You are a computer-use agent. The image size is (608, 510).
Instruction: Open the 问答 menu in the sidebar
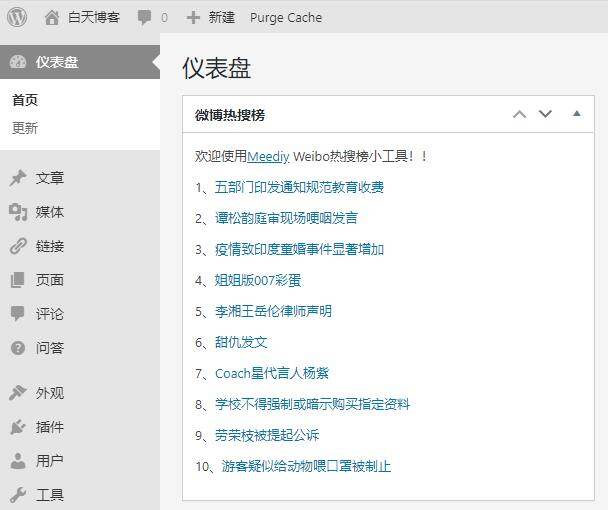pos(50,348)
